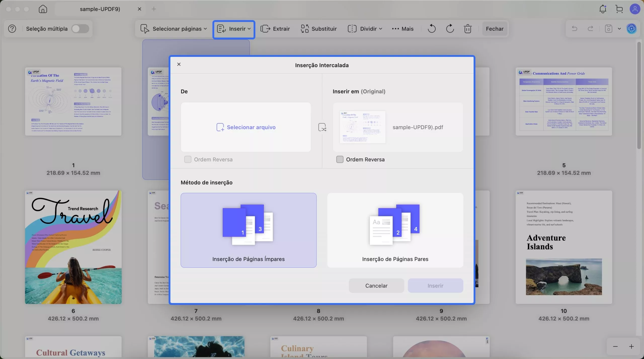Select Inserção de Páginas Pares option
This screenshot has height=359, width=644.
pyautogui.click(x=395, y=230)
